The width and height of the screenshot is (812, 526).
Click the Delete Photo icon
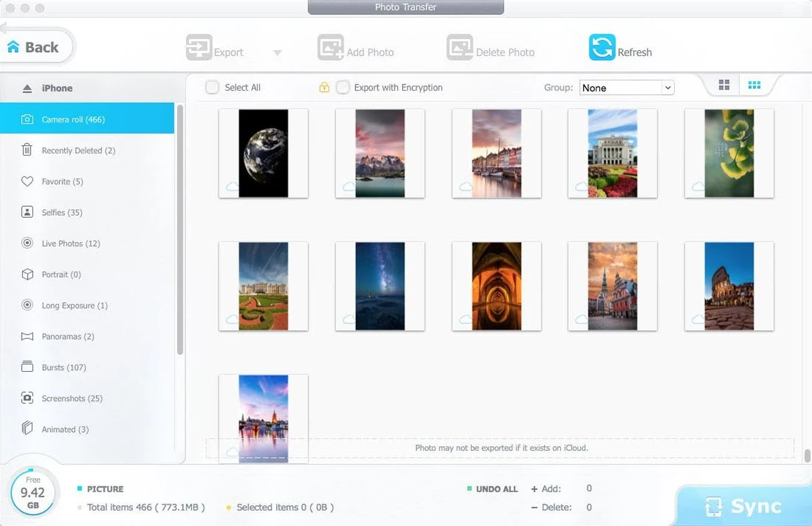coord(459,48)
